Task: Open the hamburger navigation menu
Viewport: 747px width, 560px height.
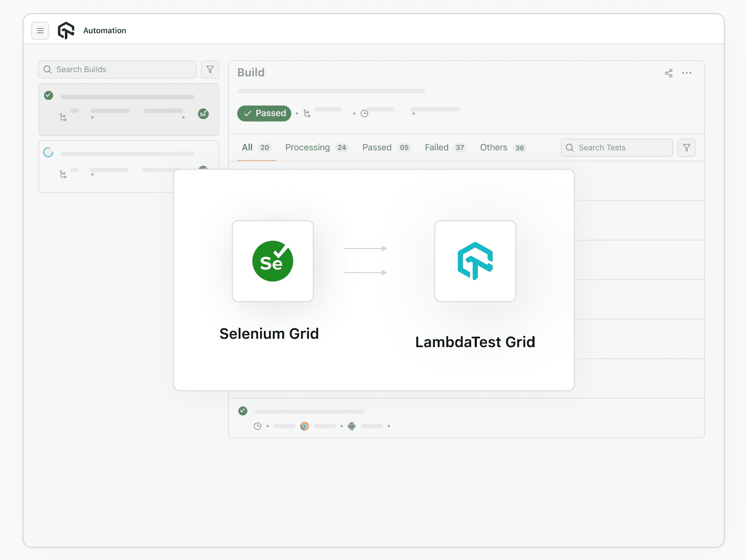Action: click(x=40, y=30)
